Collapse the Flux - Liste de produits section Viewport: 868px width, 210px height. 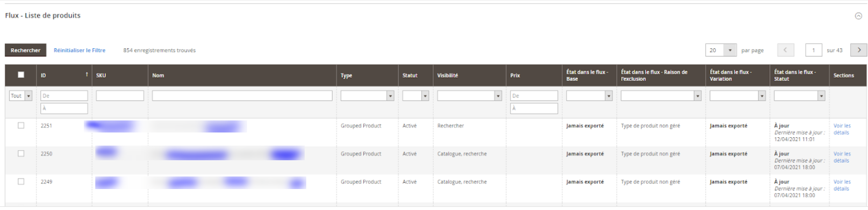click(858, 16)
